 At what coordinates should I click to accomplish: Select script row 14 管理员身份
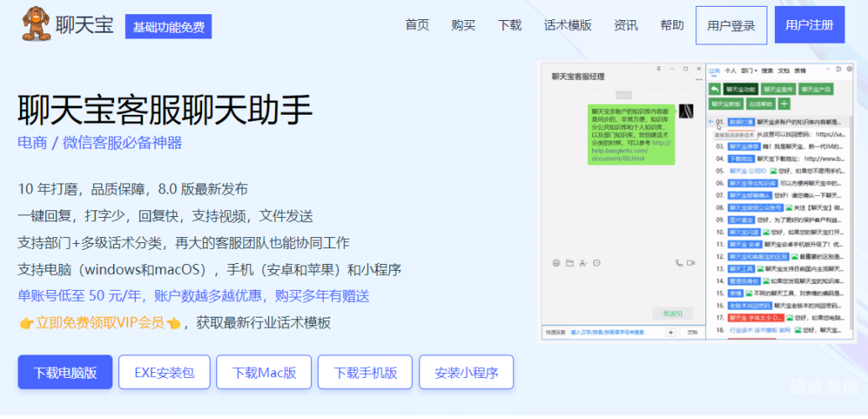coord(781,281)
